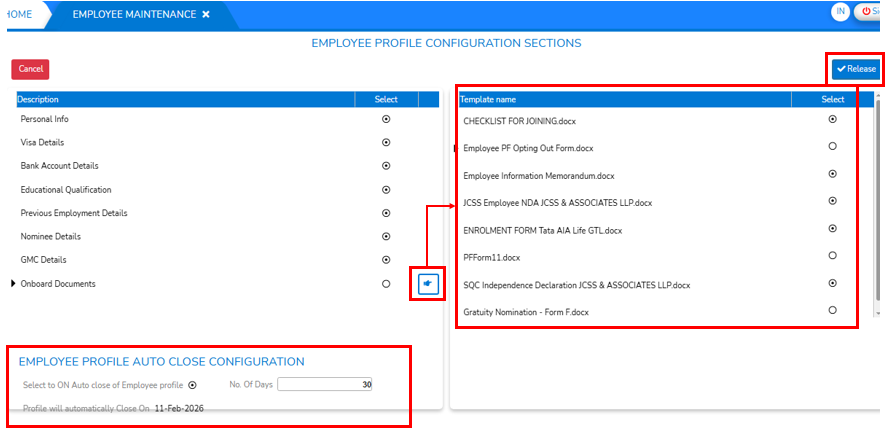
Task: Toggle auto close of Employee profile option
Action: click(193, 384)
